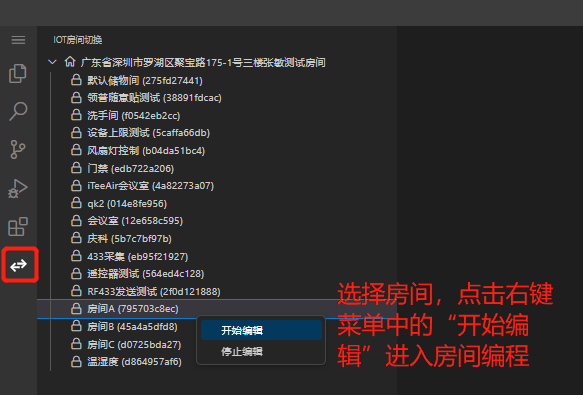
Task: Collapse the 广东省深圳市 address tree node
Action: (x=52, y=62)
